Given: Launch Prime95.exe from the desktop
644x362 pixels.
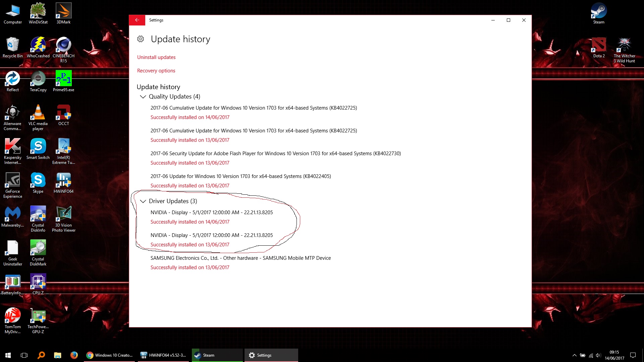Looking at the screenshot, I should coord(63,81).
